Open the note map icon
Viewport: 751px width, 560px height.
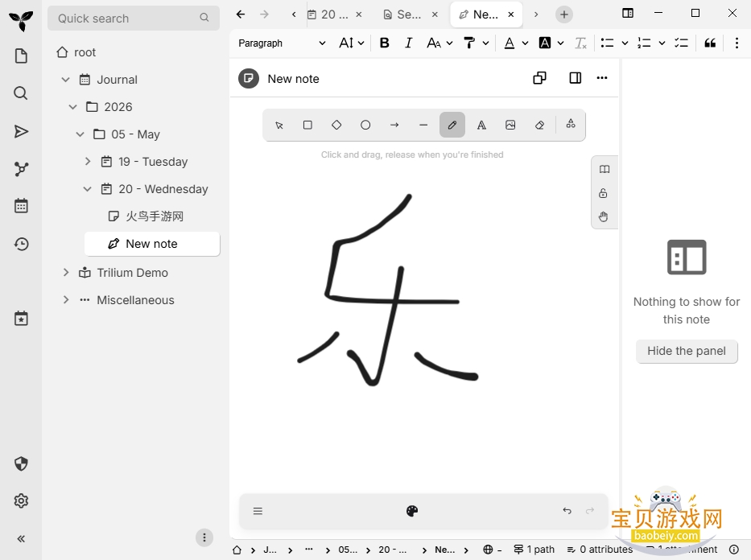click(x=21, y=168)
